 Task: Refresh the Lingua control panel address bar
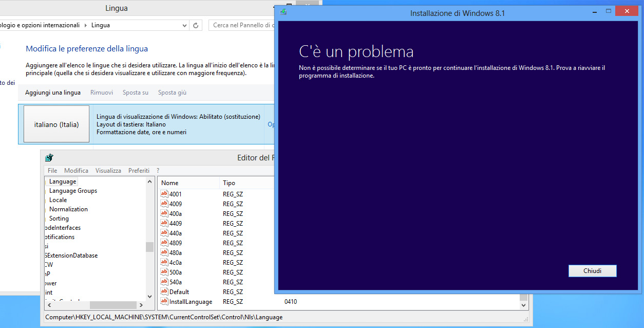pos(196,25)
